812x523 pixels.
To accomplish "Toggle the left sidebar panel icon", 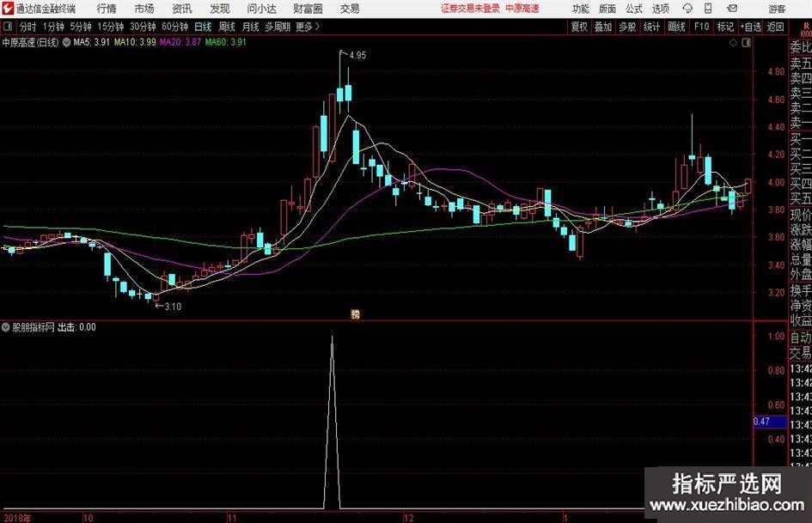I will point(8,27).
